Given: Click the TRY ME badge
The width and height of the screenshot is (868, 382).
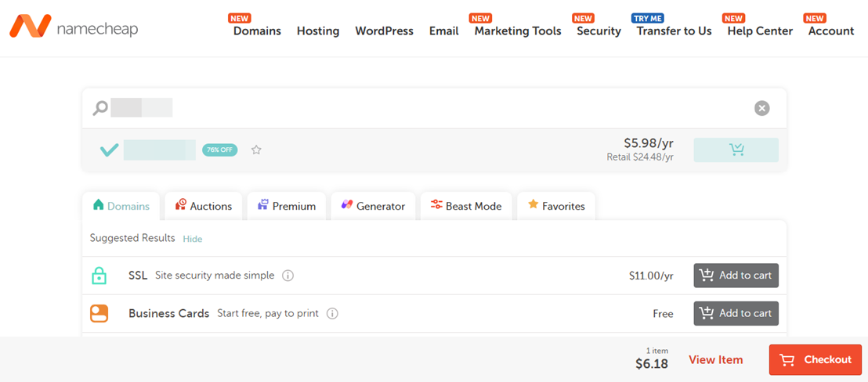Looking at the screenshot, I should point(648,18).
